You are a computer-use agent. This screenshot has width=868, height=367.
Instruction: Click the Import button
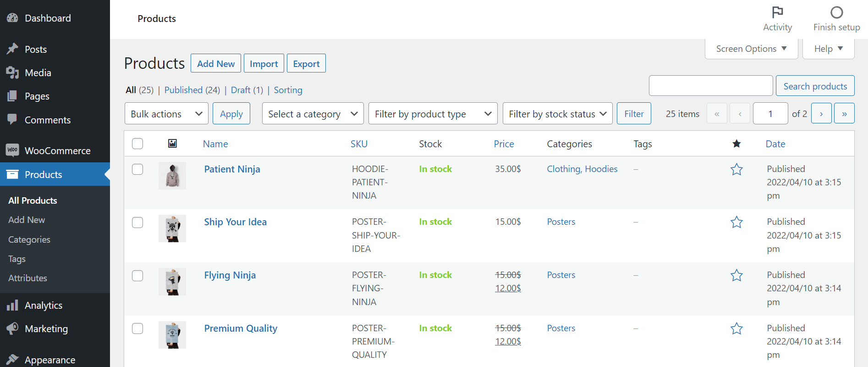pyautogui.click(x=264, y=63)
